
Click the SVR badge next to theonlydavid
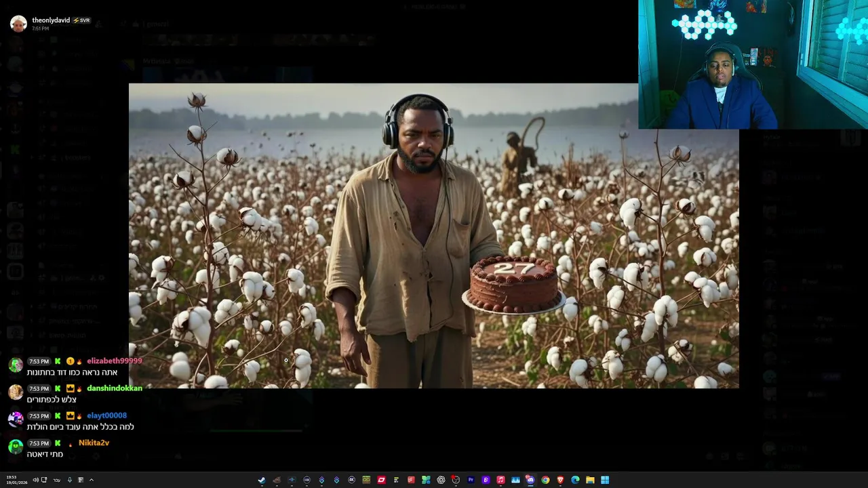point(81,20)
